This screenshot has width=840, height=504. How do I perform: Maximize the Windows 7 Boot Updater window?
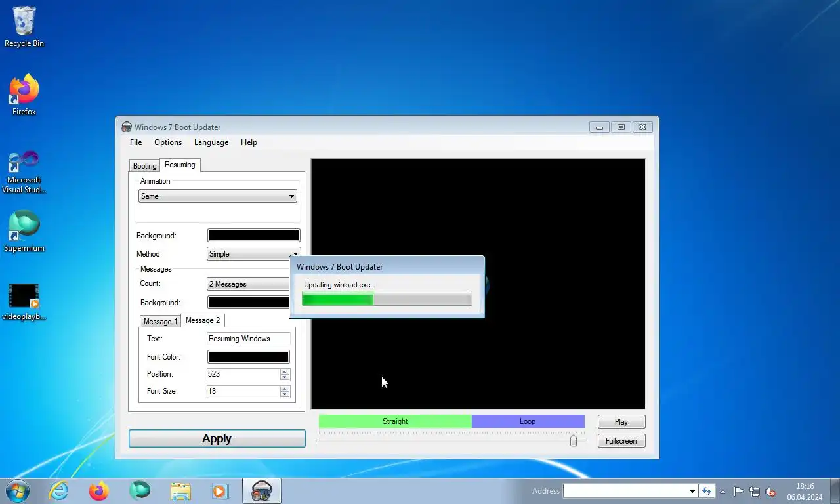pos(621,127)
